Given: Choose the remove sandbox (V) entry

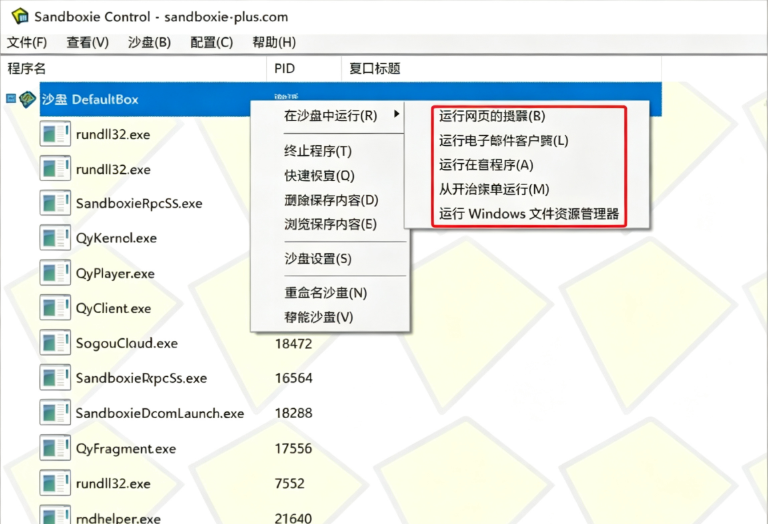Looking at the screenshot, I should (319, 317).
